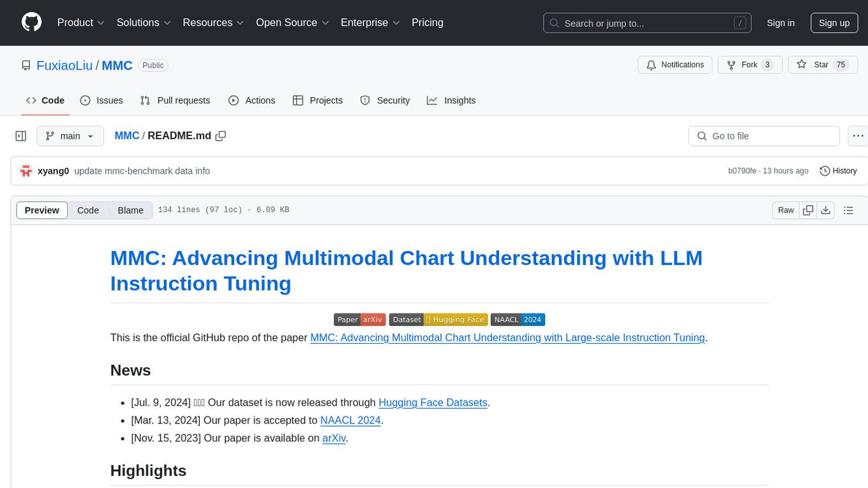Open the MMC Large-scale Instruction Tuning paper link
The width and height of the screenshot is (868, 488).
click(x=507, y=337)
